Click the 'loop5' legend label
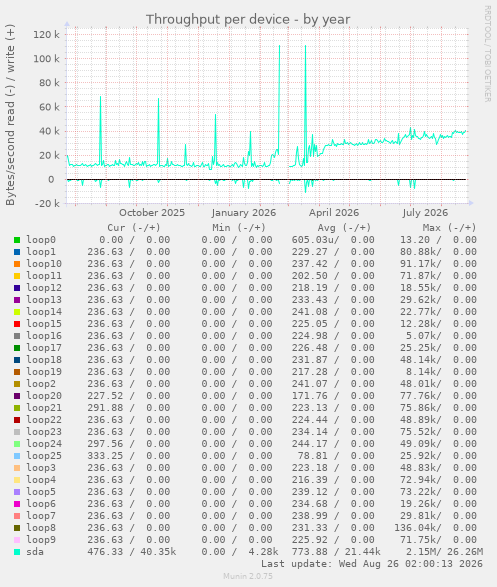This screenshot has height=587, width=497. click(x=41, y=492)
